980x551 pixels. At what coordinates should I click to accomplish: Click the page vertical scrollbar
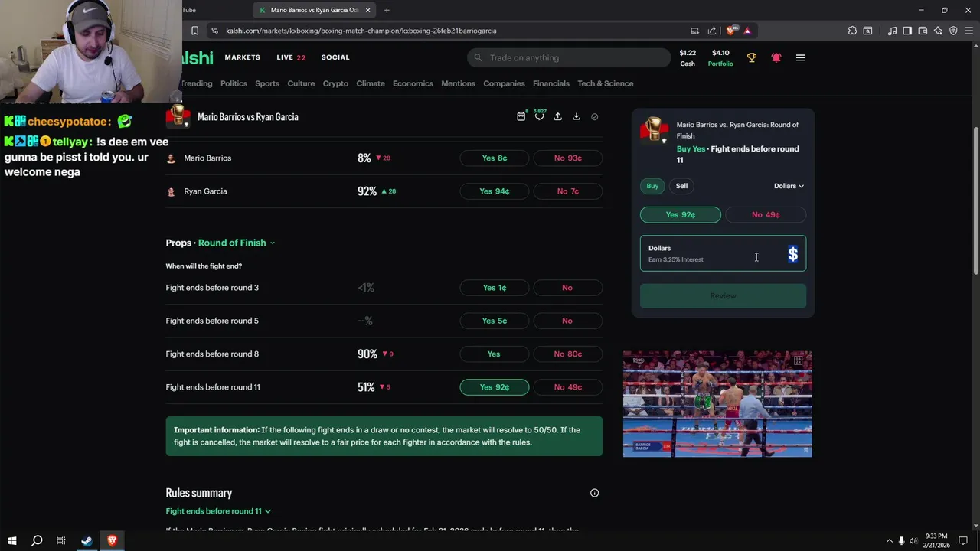point(975,201)
